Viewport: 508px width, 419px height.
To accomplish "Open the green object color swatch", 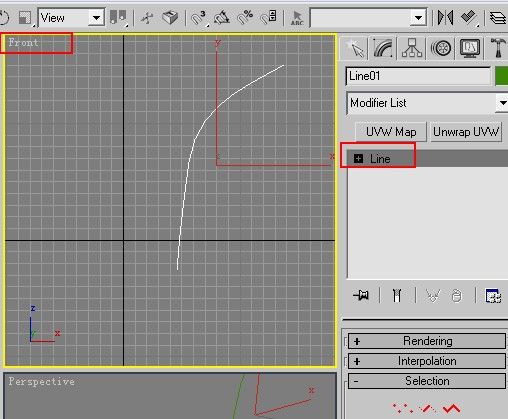I will click(x=502, y=76).
